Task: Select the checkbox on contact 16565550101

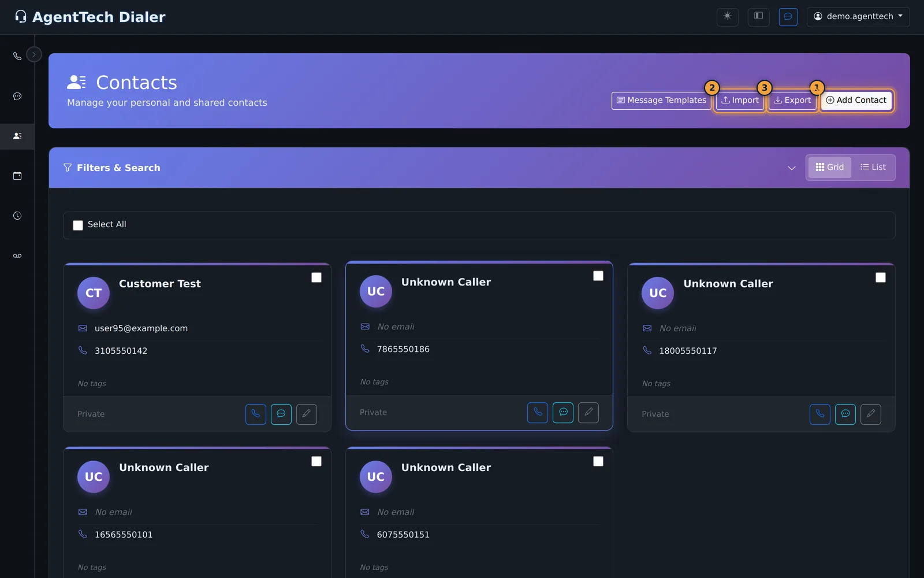Action: coord(316,461)
